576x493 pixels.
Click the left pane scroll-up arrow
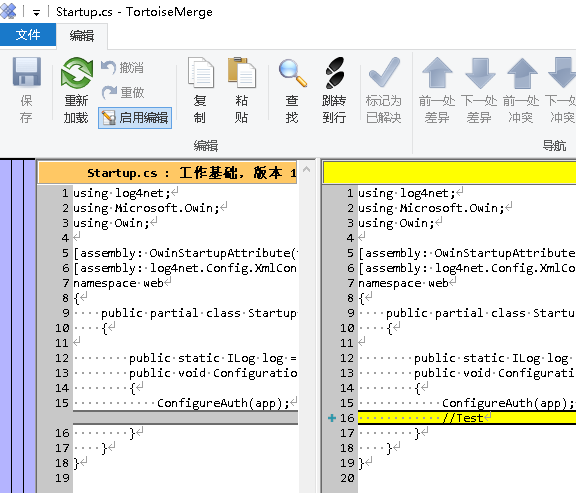(x=306, y=169)
